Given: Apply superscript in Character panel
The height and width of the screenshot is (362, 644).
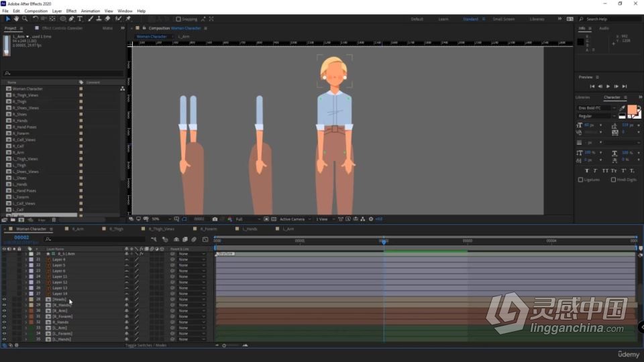Looking at the screenshot, I should click(x=623, y=171).
